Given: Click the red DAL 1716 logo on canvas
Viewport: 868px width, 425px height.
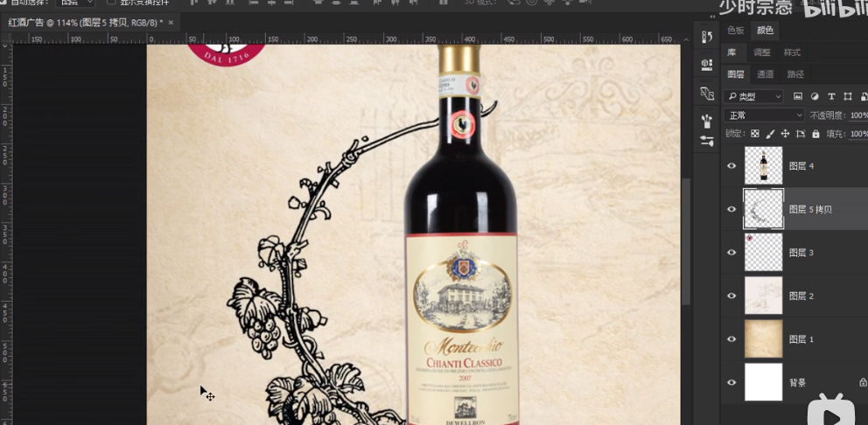Looking at the screenshot, I should point(225,55).
